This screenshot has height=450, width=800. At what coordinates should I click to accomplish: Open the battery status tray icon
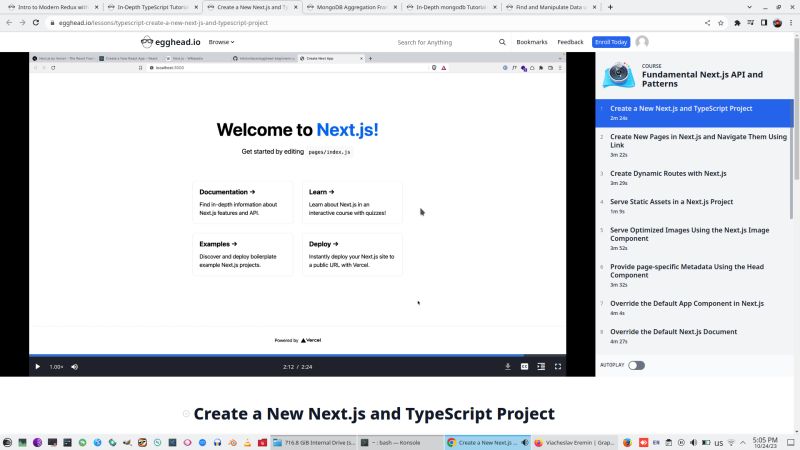pyautogui.click(x=706, y=442)
